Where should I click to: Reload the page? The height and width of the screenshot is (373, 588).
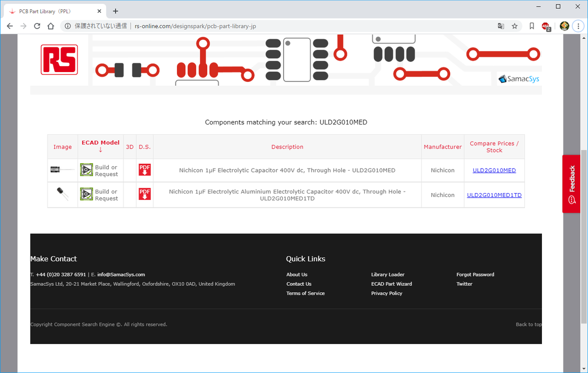[x=37, y=26]
